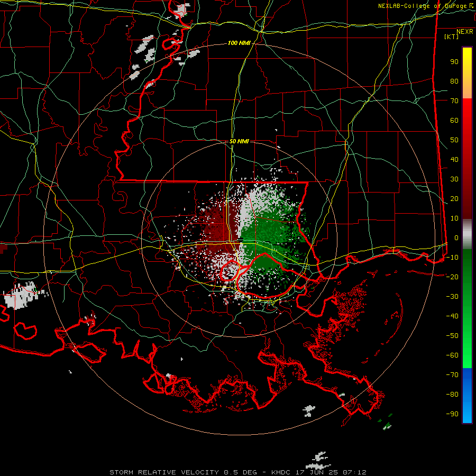Click the "-30" value on the velocity scale
The height and width of the screenshot is (476, 476).
click(x=452, y=297)
